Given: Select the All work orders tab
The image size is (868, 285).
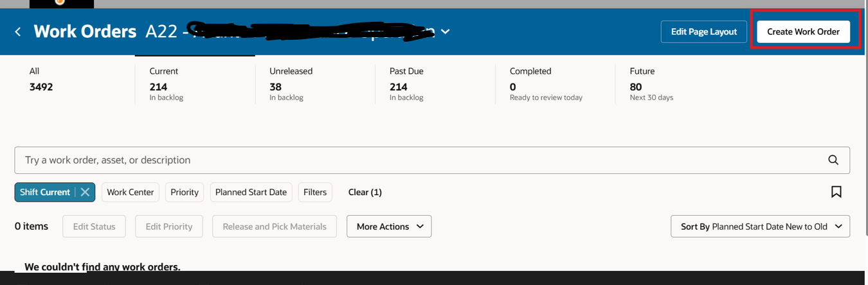Looking at the screenshot, I should point(41,79).
